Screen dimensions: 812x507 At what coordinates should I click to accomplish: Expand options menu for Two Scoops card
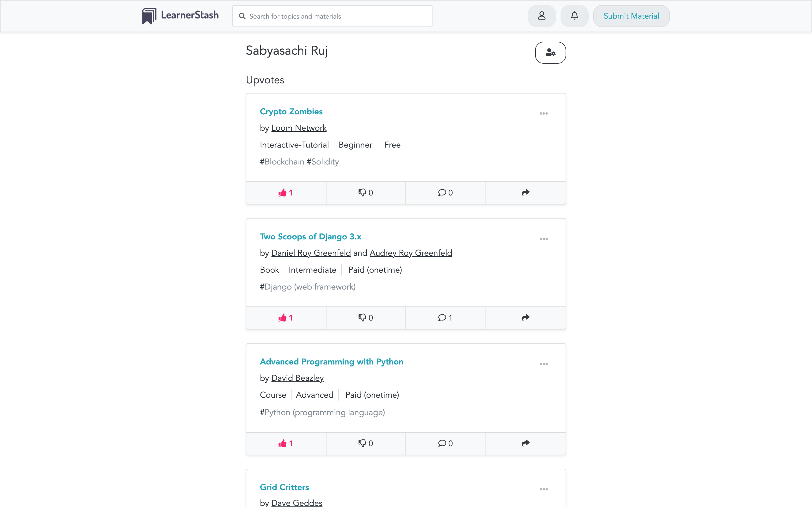[x=544, y=239]
